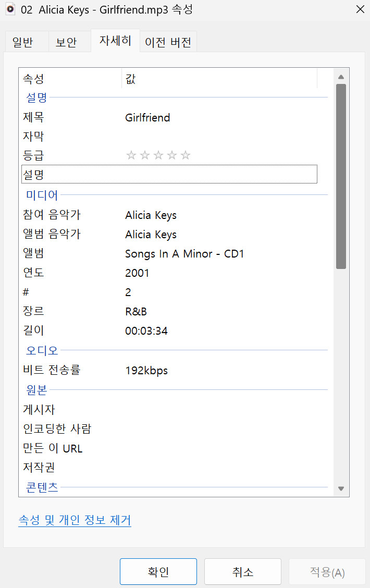370x588 pixels.
Task: Switch to the 일반 tab
Action: (21, 42)
